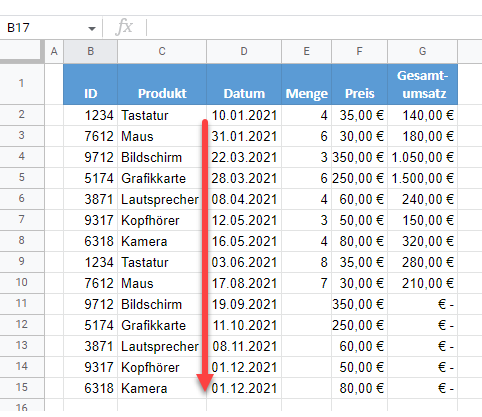Screen dimensions: 482x417
Task: Select row 10 header
Action: (22, 283)
